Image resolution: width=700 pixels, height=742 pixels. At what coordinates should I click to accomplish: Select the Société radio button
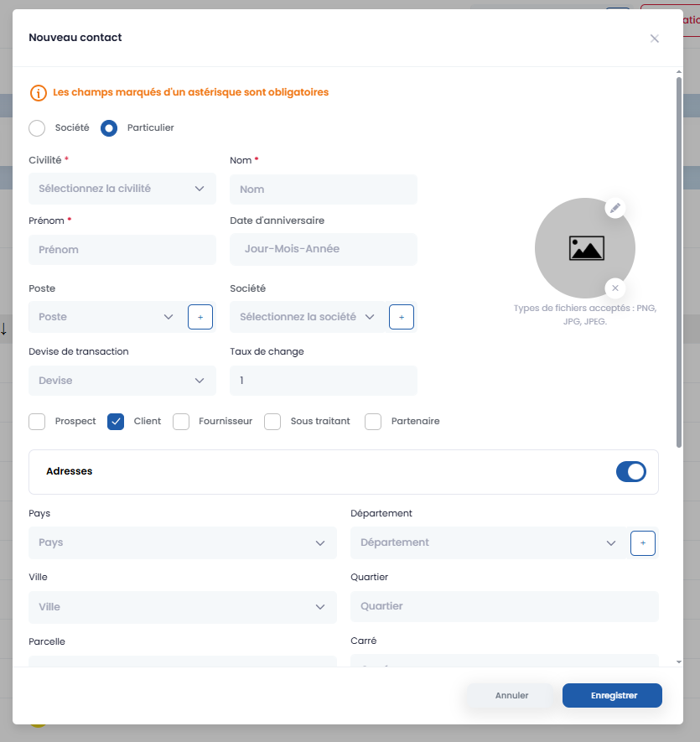click(x=37, y=128)
